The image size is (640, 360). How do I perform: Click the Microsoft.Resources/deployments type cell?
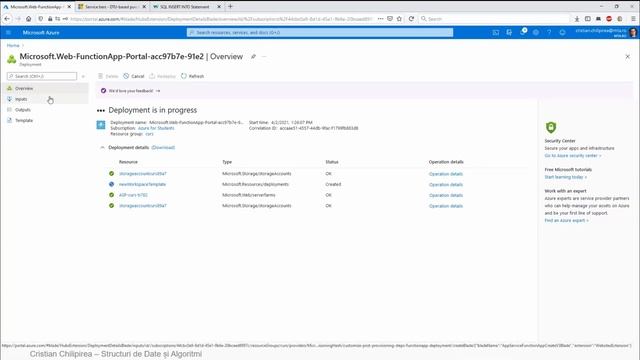click(x=256, y=184)
